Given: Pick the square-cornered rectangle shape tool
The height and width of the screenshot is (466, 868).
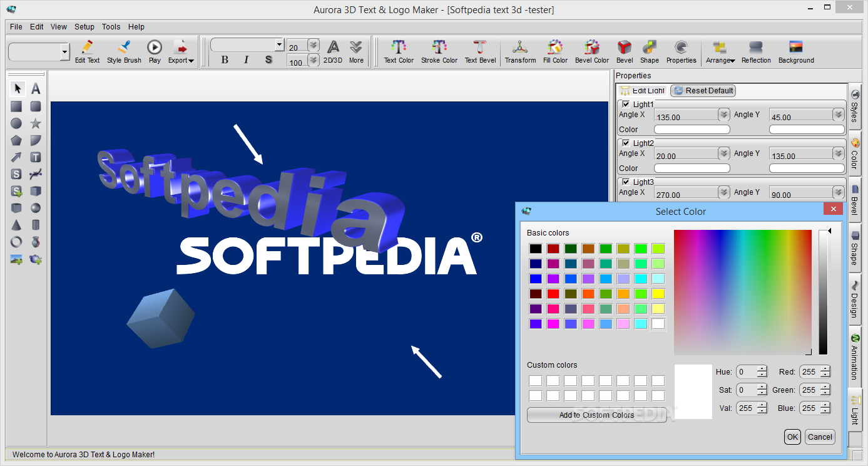Looking at the screenshot, I should [x=17, y=106].
